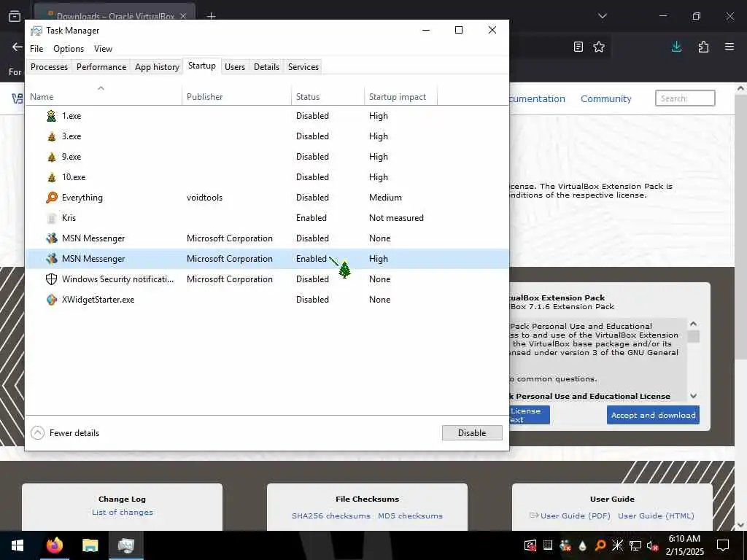Click Task Manager taskbar icon
The image size is (747, 560).
(x=125, y=545)
